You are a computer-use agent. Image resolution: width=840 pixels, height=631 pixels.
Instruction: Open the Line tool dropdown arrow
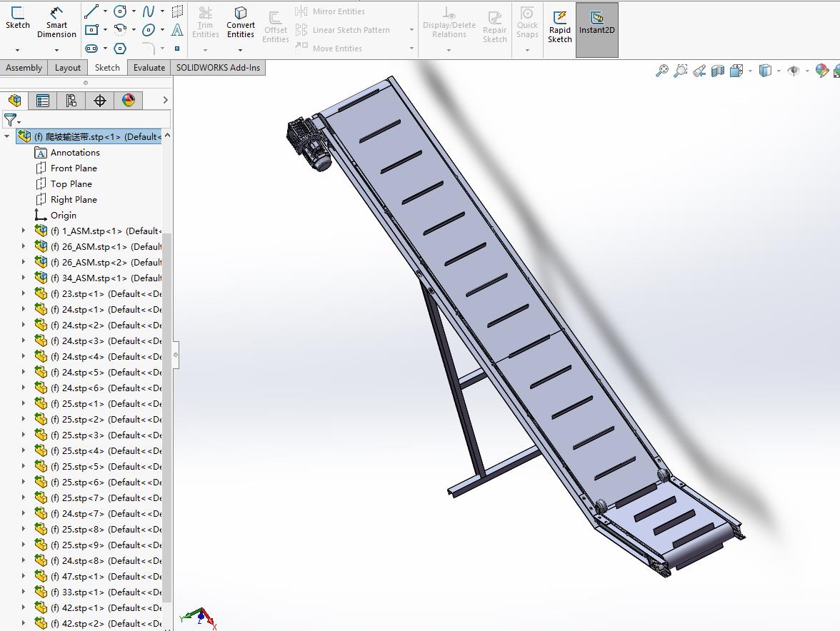[105, 11]
